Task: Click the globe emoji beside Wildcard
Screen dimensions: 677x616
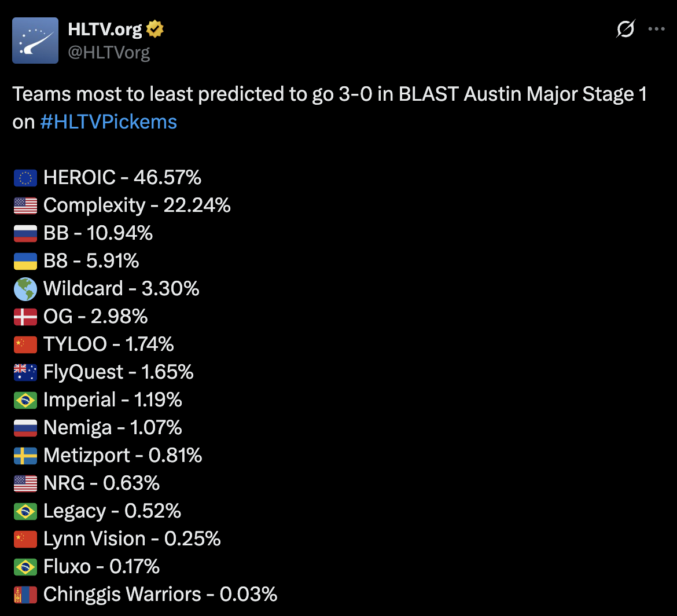Action: click(x=25, y=289)
